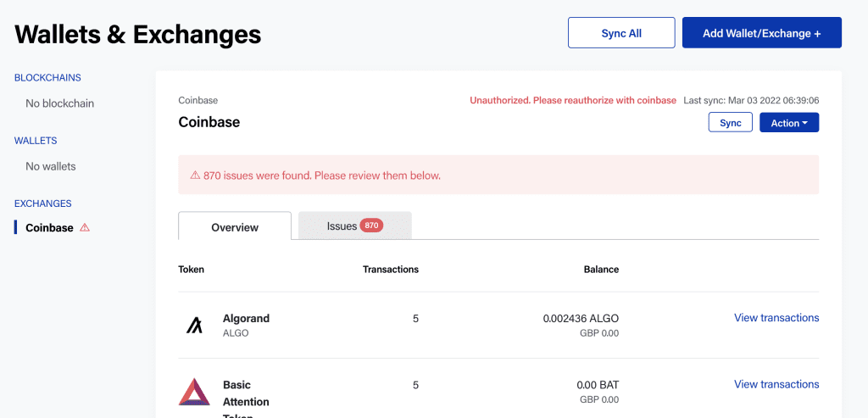Click the Transactions column header
868x418 pixels.
click(x=390, y=270)
